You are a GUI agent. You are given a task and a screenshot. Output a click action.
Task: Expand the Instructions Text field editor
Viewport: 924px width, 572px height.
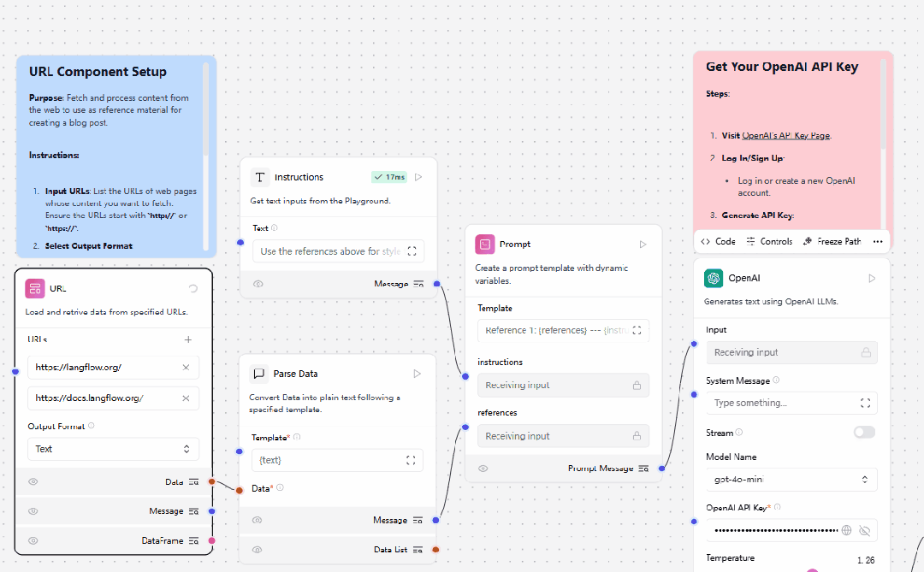coord(412,251)
